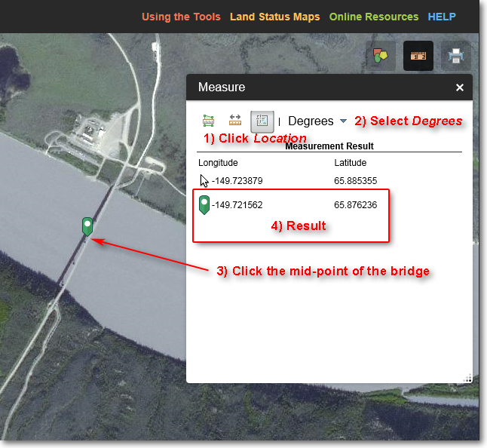Viewport: 487px width, 448px height.
Task: Click pinned longitude value -149.721562
Action: click(237, 205)
